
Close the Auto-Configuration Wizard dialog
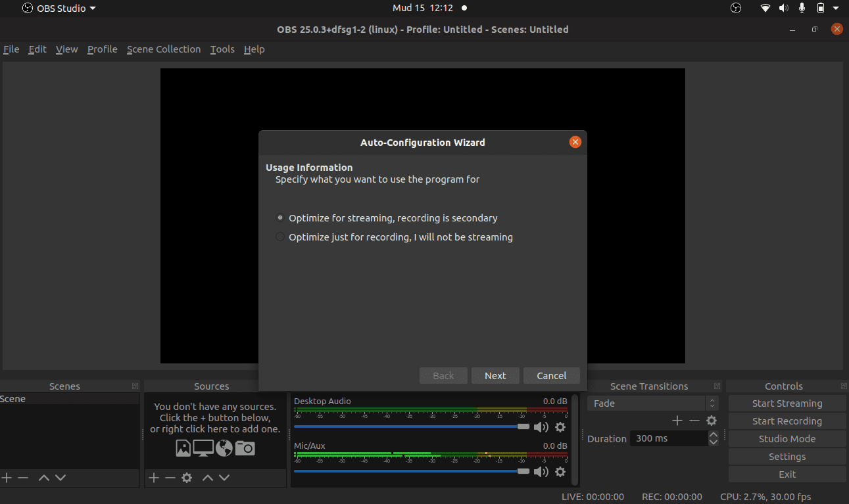(x=575, y=142)
